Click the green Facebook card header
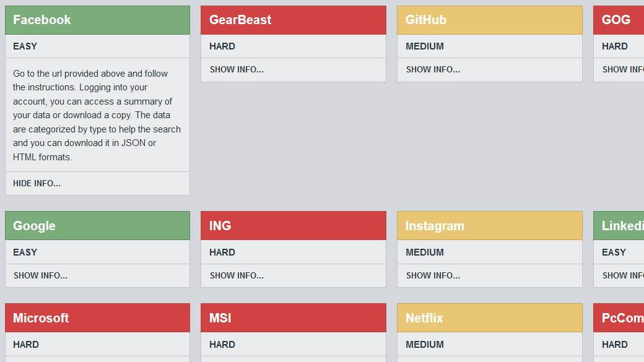 (x=97, y=20)
